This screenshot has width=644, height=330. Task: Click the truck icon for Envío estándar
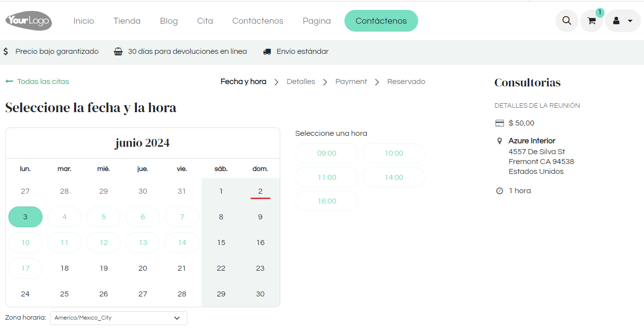pyautogui.click(x=267, y=51)
